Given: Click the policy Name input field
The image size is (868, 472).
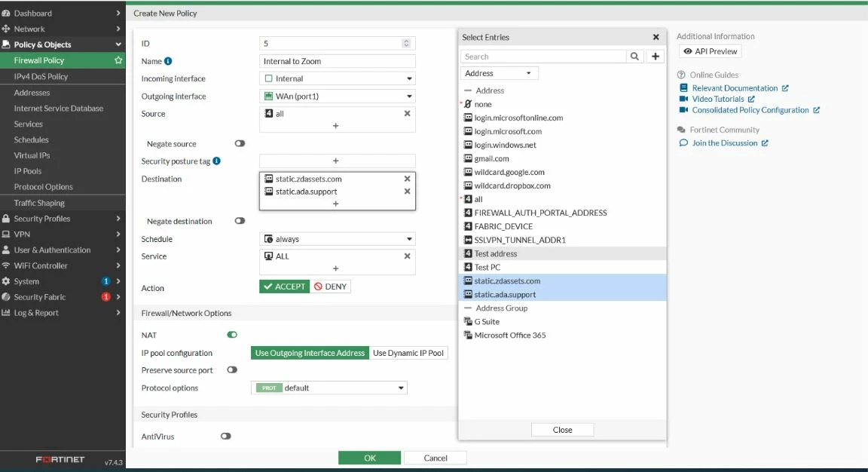Looking at the screenshot, I should (337, 61).
